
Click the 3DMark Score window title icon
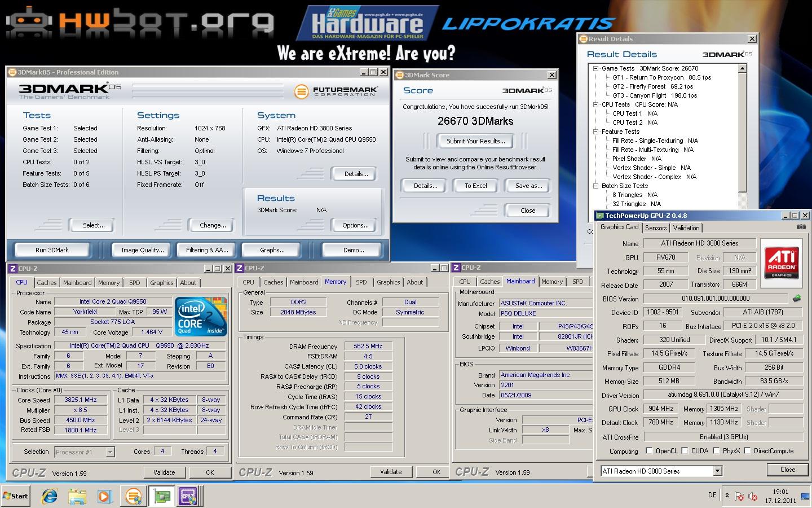[399, 75]
